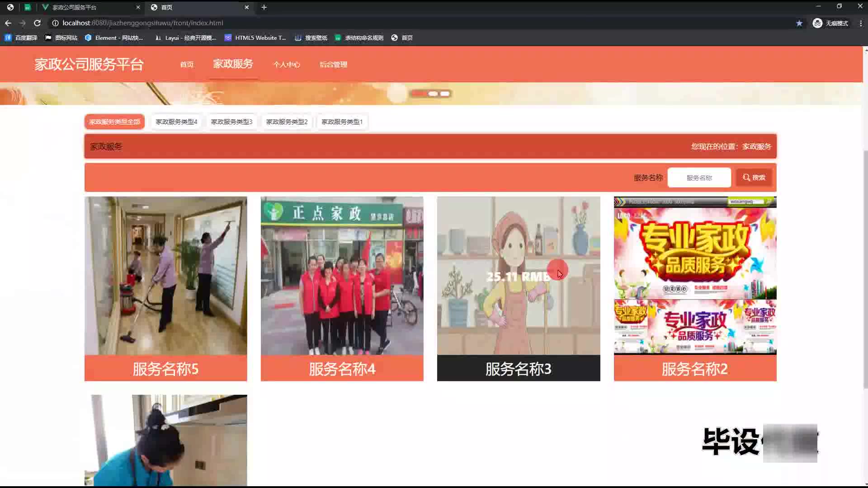The image size is (868, 488).
Task: Open the 服务名称4 service thumbnail
Action: [x=342, y=276]
